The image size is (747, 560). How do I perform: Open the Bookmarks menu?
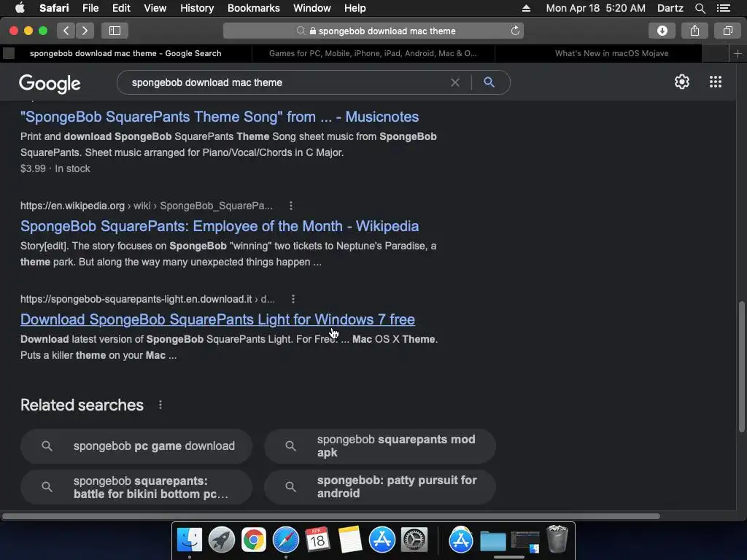point(253,8)
